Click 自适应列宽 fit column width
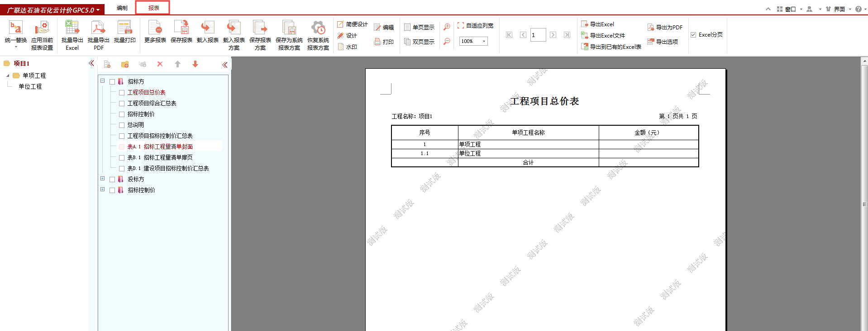Screen dimensions: 868x331 coord(475,26)
